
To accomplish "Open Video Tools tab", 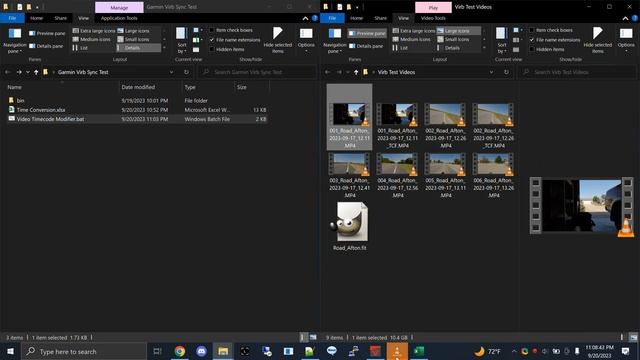I will pos(433,18).
